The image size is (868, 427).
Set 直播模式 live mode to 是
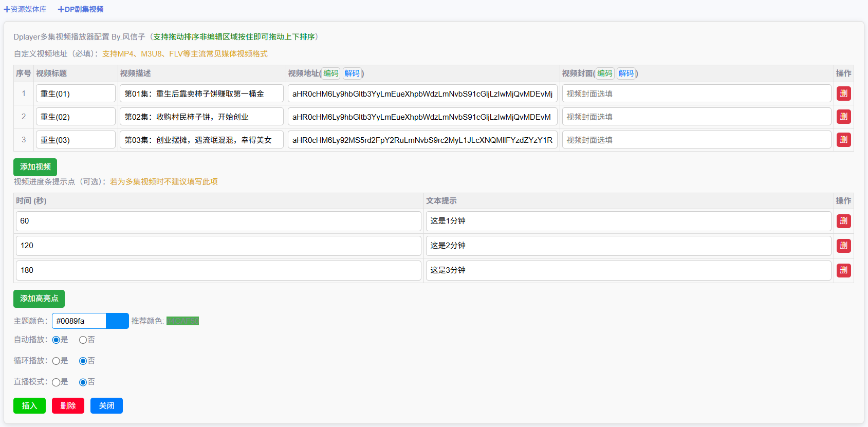(56, 382)
